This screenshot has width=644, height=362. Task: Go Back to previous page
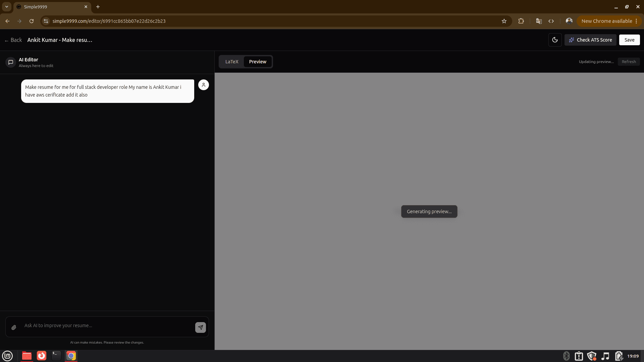[13, 40]
